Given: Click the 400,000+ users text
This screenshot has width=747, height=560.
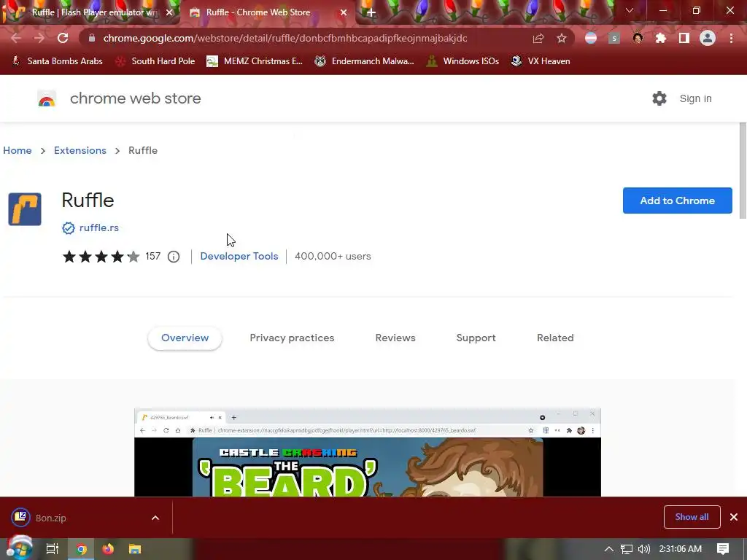Looking at the screenshot, I should click(x=333, y=256).
